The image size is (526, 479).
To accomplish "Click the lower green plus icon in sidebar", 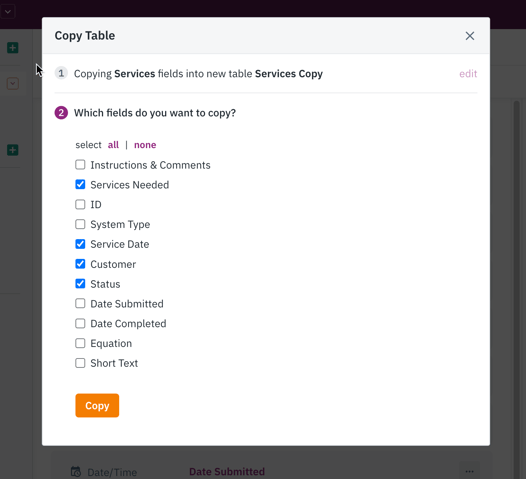I will (x=13, y=150).
